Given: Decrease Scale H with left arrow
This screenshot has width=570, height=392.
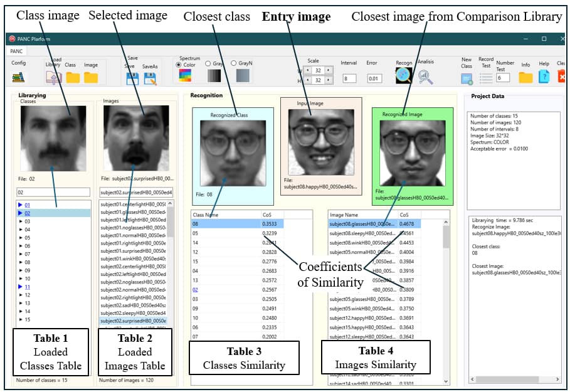Looking at the screenshot, I should click(x=309, y=80).
